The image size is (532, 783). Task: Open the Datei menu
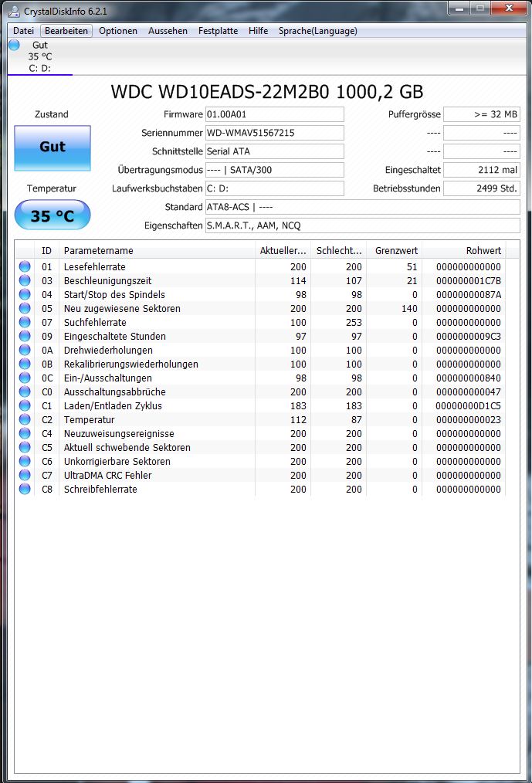pos(23,31)
